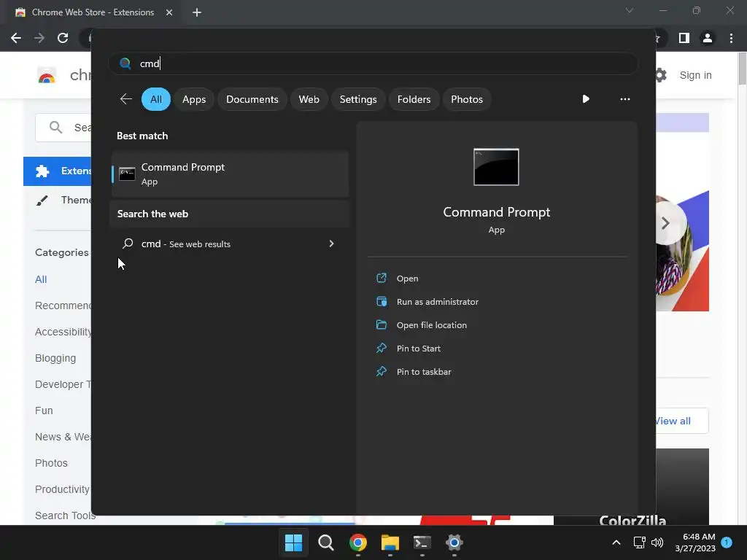This screenshot has height=560, width=747.
Task: Select the Themes brush sidebar item
Action: click(57, 200)
